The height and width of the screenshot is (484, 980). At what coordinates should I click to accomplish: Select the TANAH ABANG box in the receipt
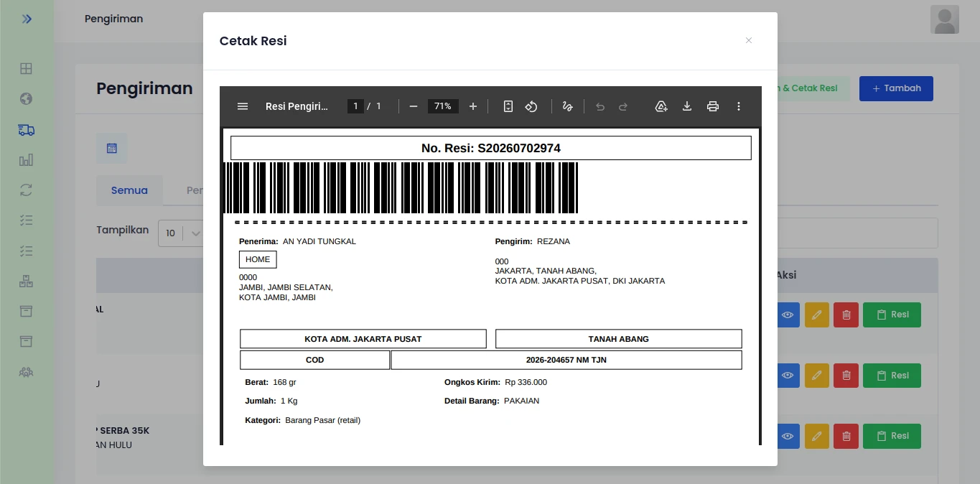point(619,339)
